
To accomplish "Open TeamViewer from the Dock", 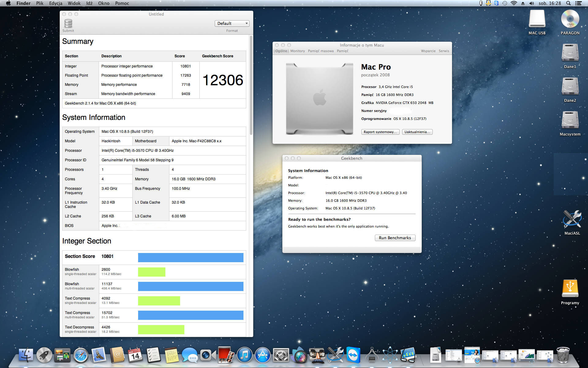I will tap(353, 355).
